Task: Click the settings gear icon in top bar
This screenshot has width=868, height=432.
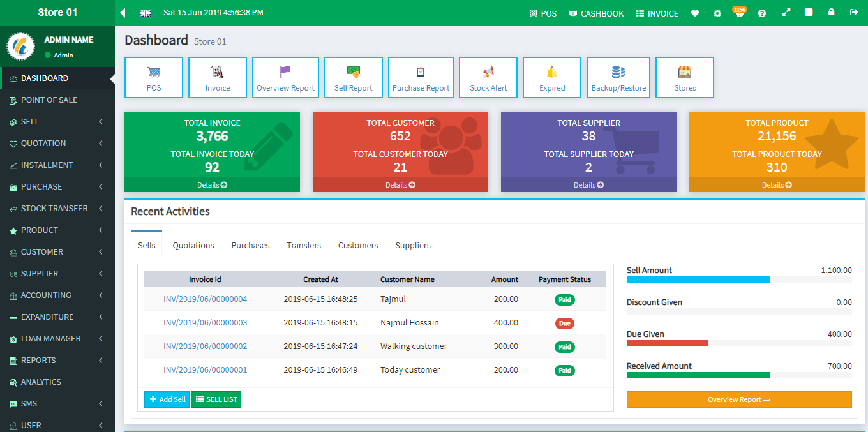Action: (717, 13)
